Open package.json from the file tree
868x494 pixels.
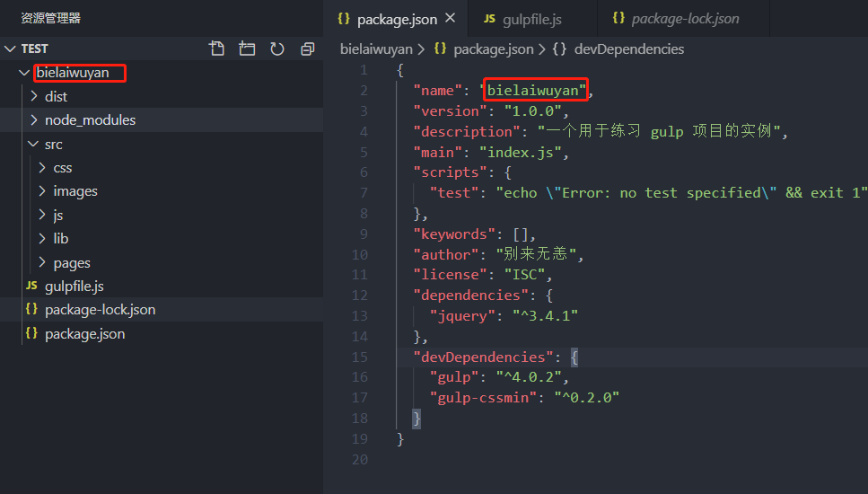(84, 334)
